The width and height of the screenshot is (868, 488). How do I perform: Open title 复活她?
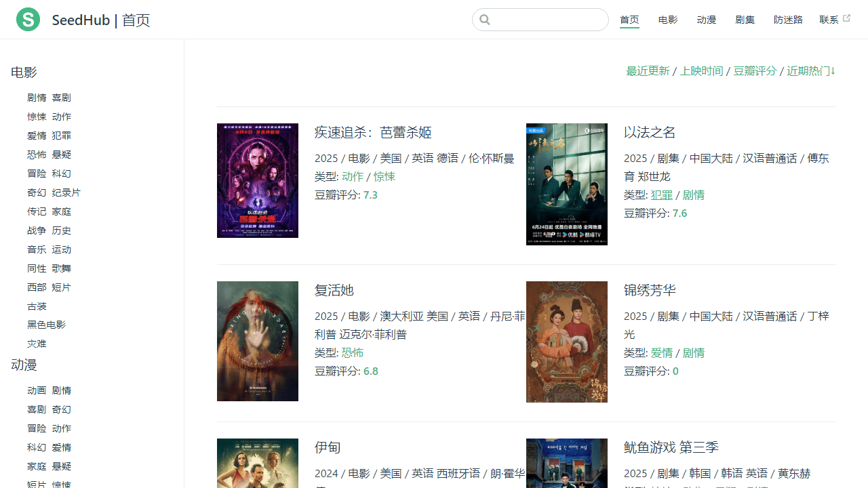coord(334,290)
